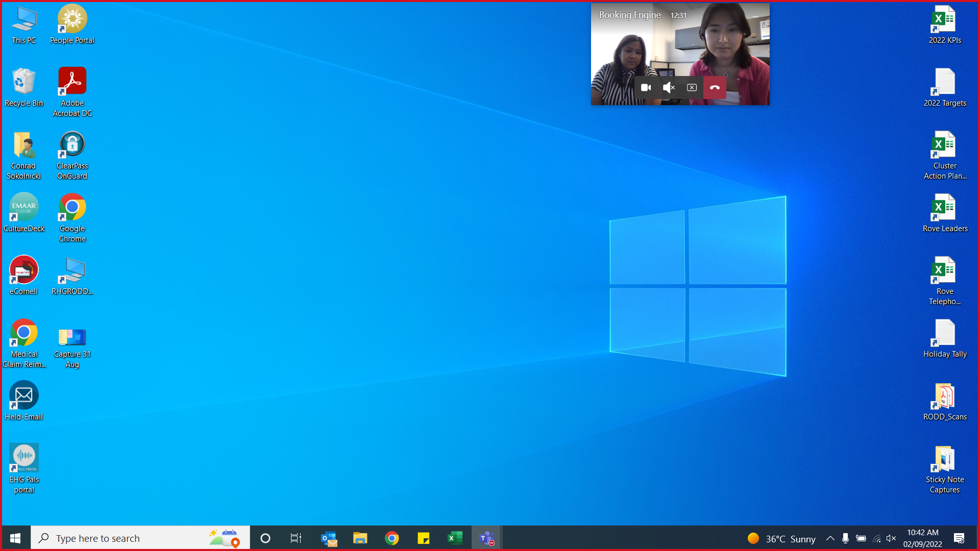Open Cortana from the taskbar
The width and height of the screenshot is (980, 551).
265,538
